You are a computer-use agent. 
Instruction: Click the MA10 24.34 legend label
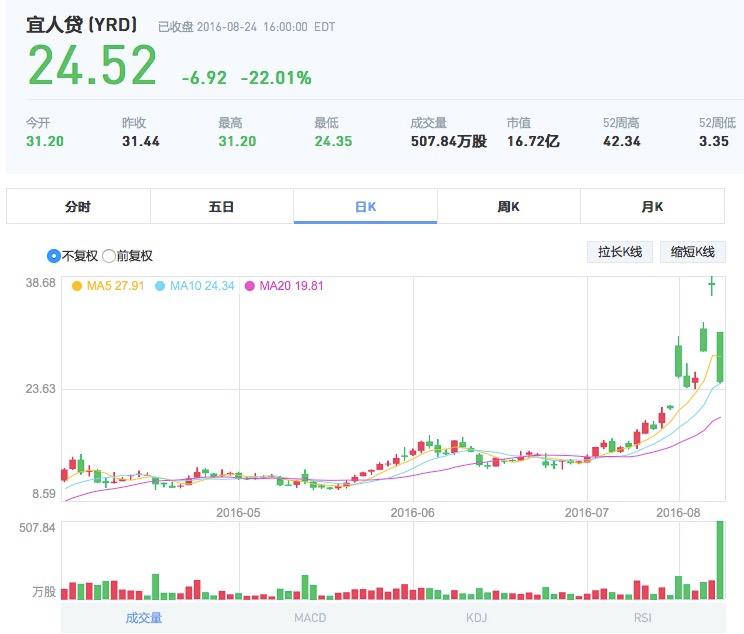(x=202, y=286)
